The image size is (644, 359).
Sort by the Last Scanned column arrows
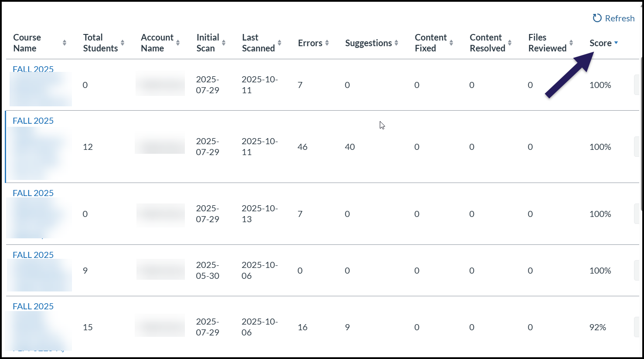point(279,43)
